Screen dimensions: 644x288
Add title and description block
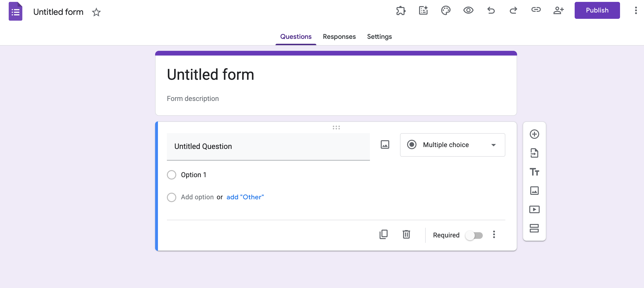pos(534,172)
